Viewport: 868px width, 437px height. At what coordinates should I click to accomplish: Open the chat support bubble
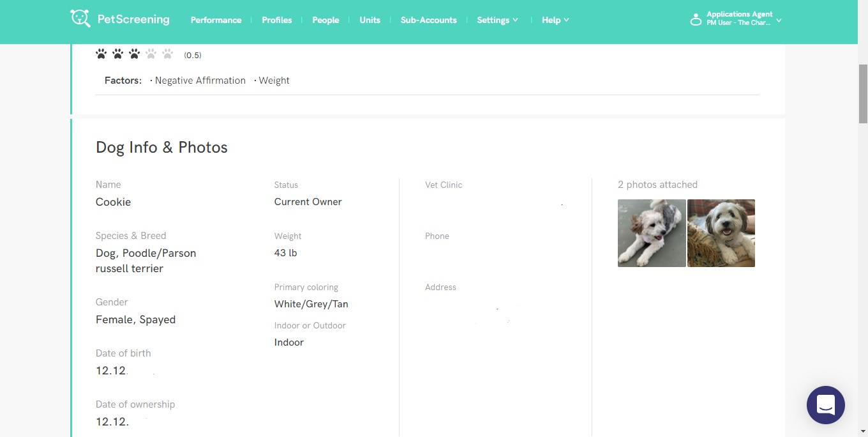click(x=825, y=405)
